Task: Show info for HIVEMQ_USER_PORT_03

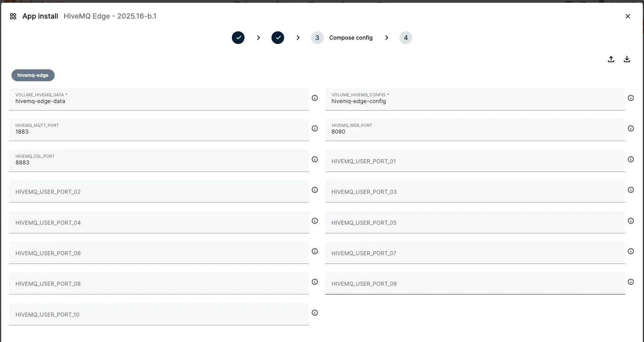Action: click(631, 190)
